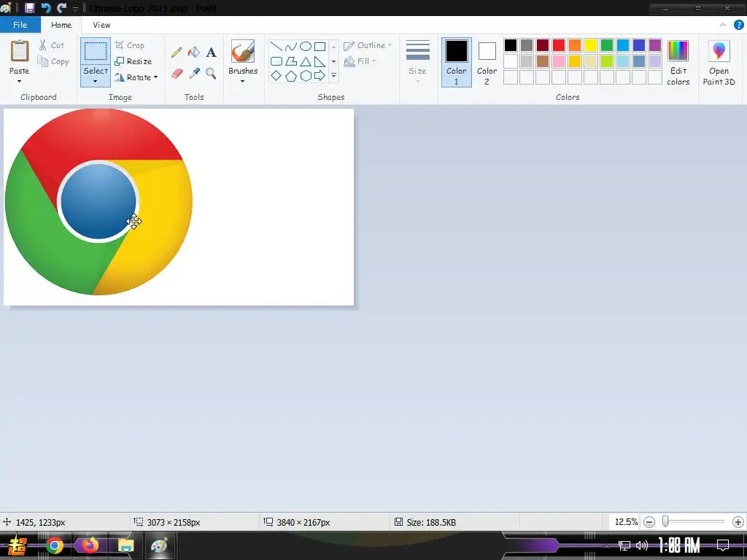
Task: Click the zoom slider handle
Action: coord(665,522)
